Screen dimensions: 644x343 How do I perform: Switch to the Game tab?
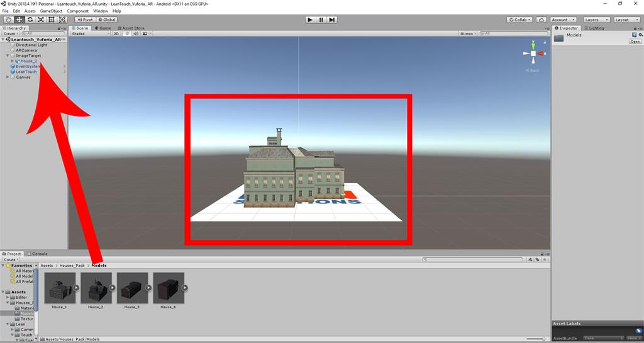tap(103, 28)
